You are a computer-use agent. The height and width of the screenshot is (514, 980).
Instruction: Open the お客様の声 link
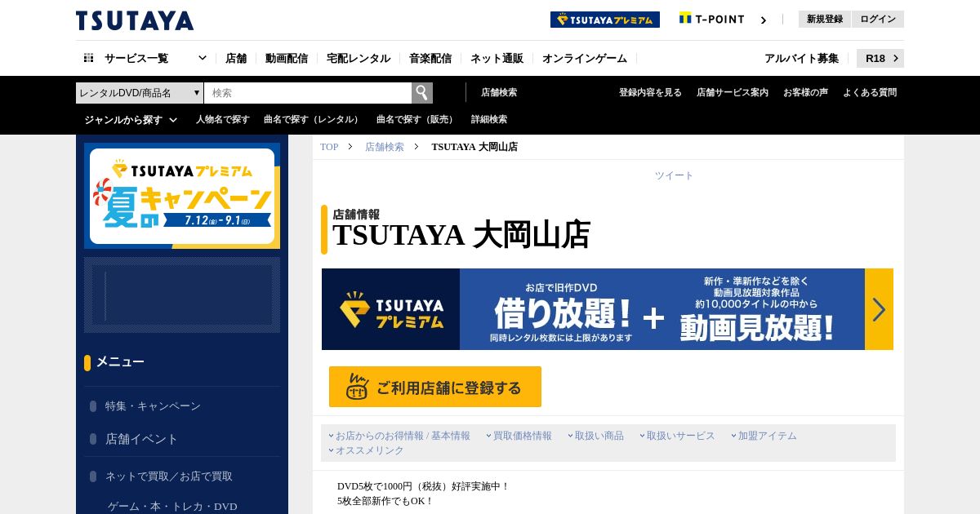point(805,92)
